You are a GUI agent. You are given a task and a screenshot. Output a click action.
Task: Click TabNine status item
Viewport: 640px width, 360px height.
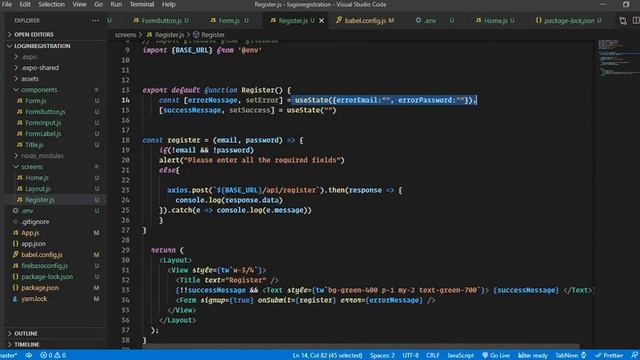[571, 356]
